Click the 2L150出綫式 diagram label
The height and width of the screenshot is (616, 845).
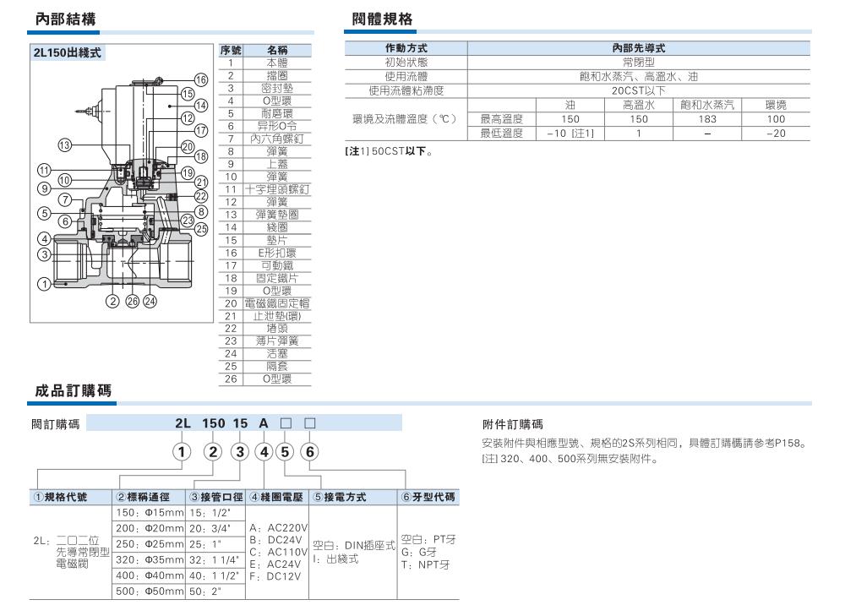click(67, 52)
